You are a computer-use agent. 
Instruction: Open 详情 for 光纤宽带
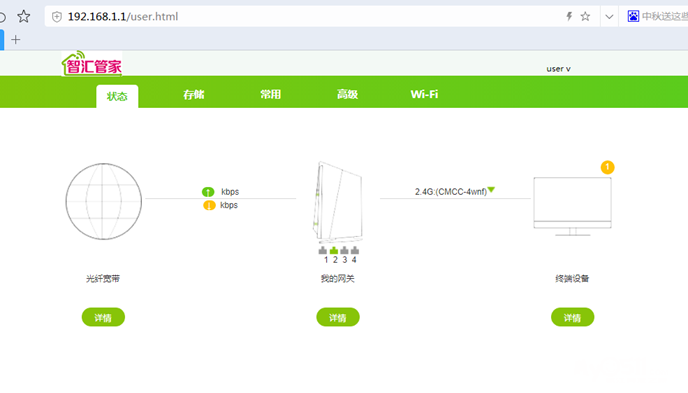[x=103, y=317]
